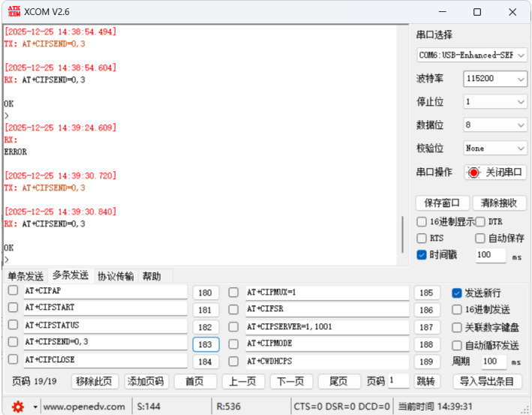Click the 页码 page number input field
532x415 pixels.
click(398, 381)
